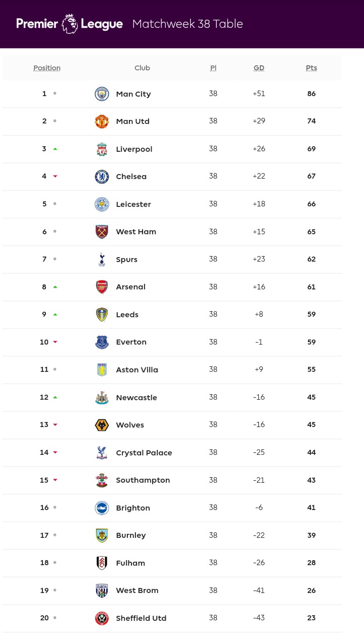Click the green up arrow beside Liverpool's position

click(55, 149)
